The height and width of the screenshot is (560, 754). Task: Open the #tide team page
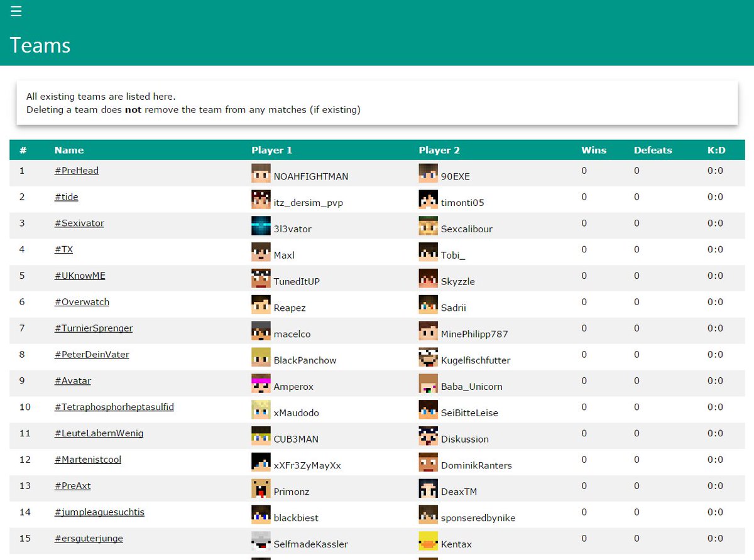67,197
